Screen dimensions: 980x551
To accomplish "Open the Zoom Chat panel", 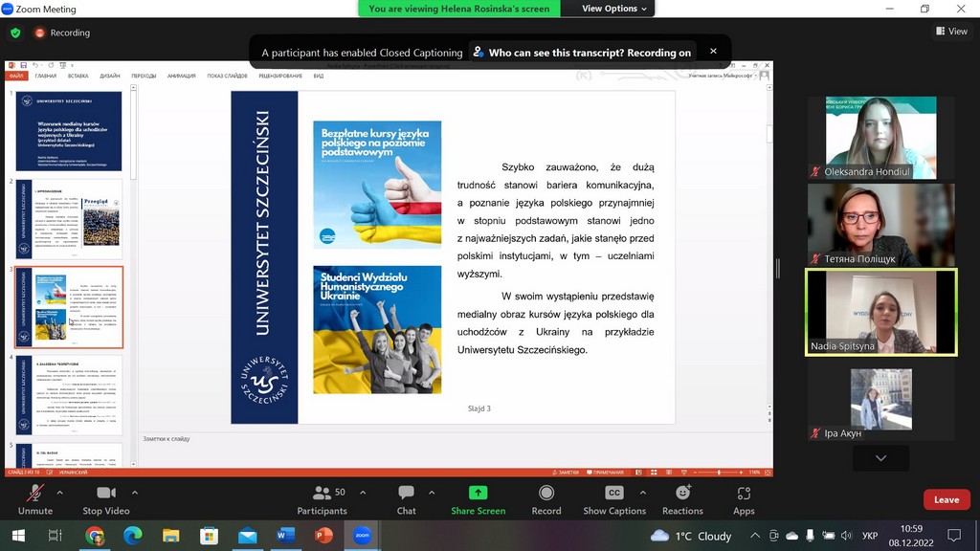I will (x=406, y=498).
